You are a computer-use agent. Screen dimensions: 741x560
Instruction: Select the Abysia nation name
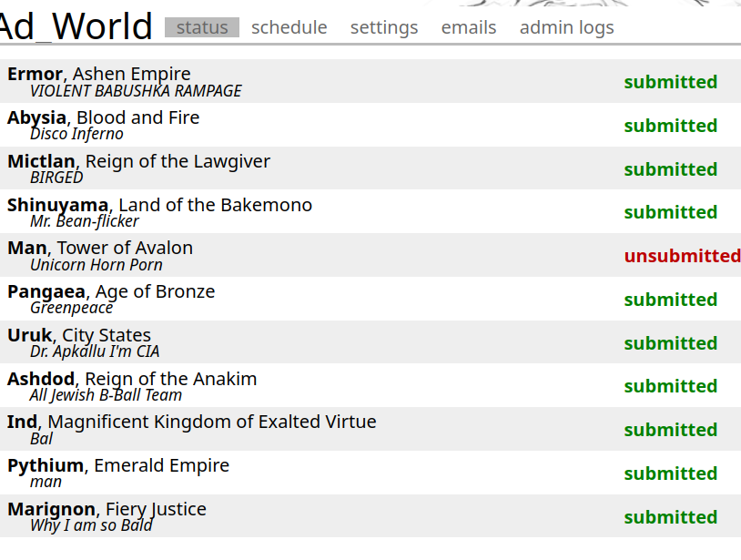click(36, 117)
